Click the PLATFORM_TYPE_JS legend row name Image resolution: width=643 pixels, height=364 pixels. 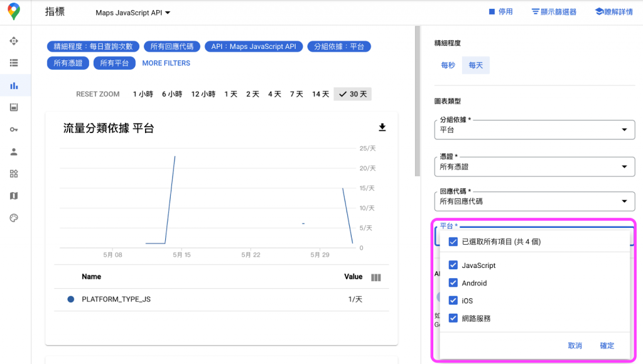click(x=116, y=299)
